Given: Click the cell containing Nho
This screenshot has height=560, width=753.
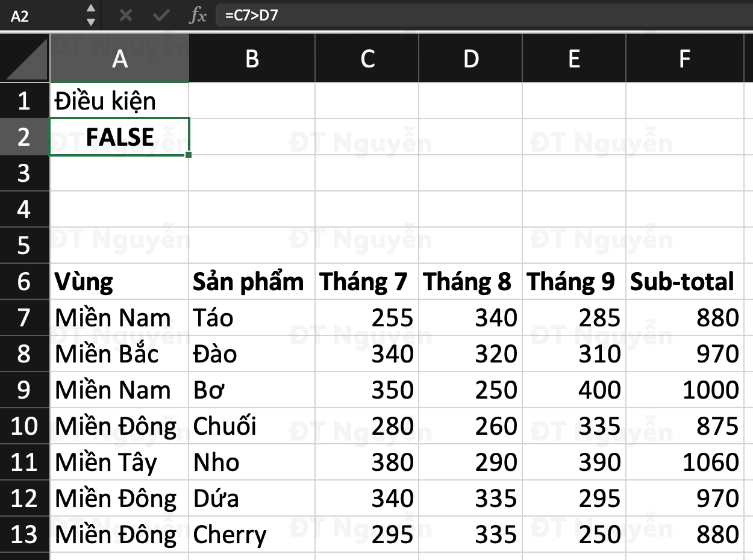Looking at the screenshot, I should coord(252,462).
